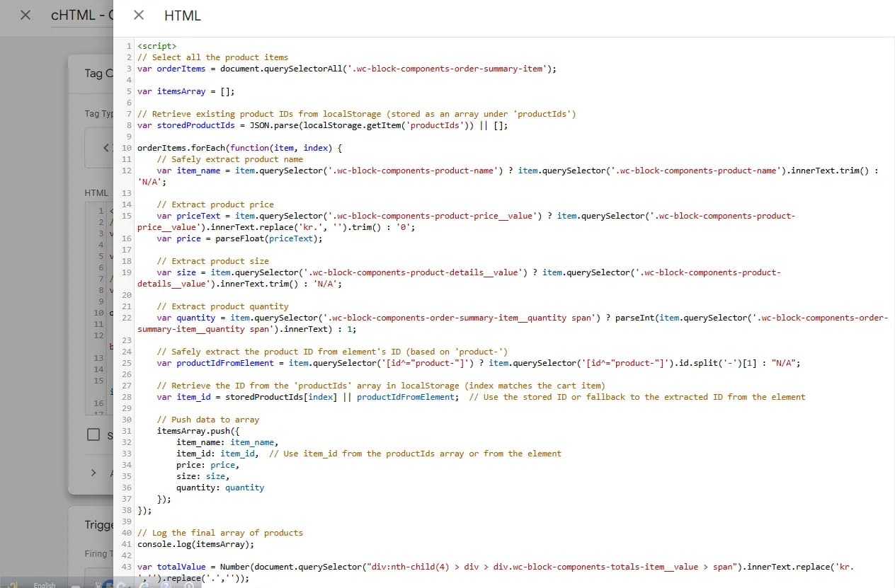Click the 'price: price,' line
This screenshot has width=895, height=588.
click(208, 465)
